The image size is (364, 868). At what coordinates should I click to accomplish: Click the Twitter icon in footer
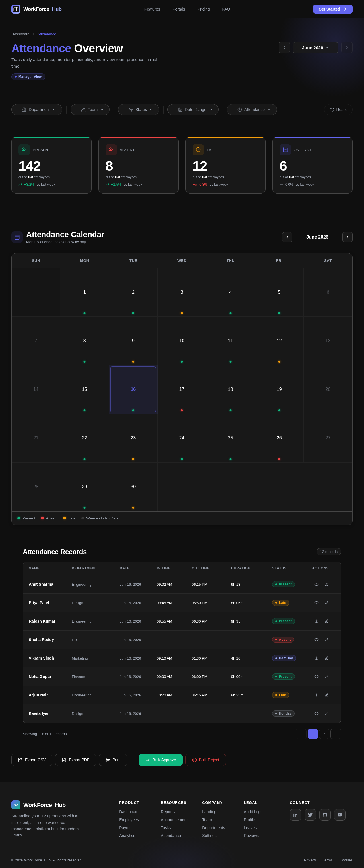tap(310, 815)
